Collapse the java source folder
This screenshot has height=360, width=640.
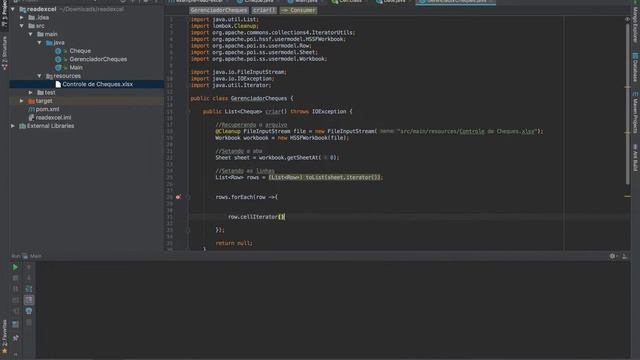(x=40, y=42)
